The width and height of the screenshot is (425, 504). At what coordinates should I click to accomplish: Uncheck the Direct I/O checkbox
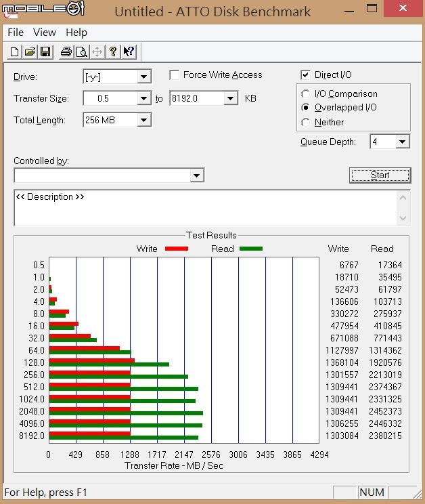(305, 75)
